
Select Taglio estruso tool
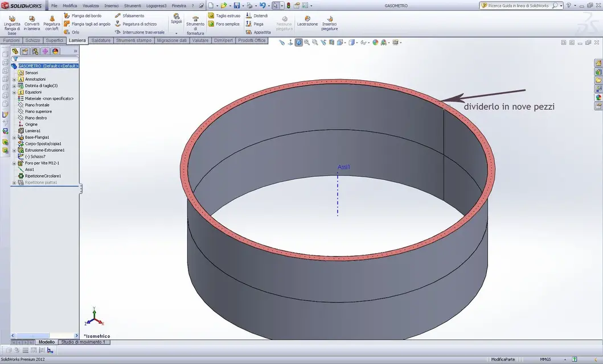pos(224,16)
